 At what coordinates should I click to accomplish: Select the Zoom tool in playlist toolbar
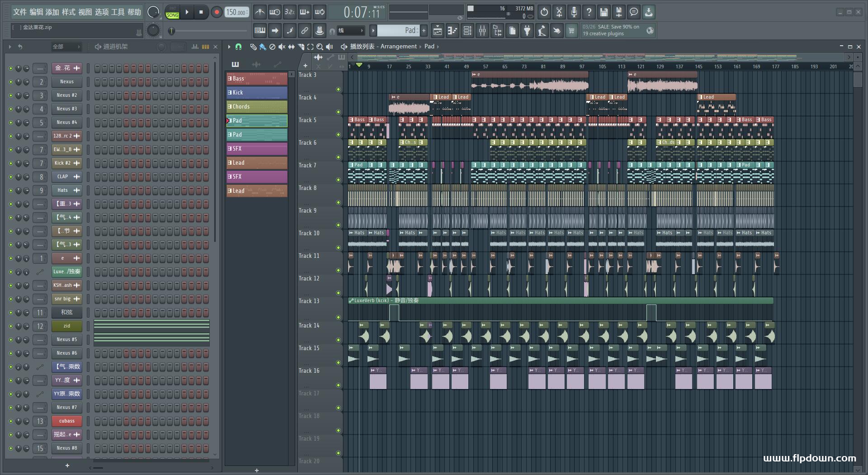[320, 47]
